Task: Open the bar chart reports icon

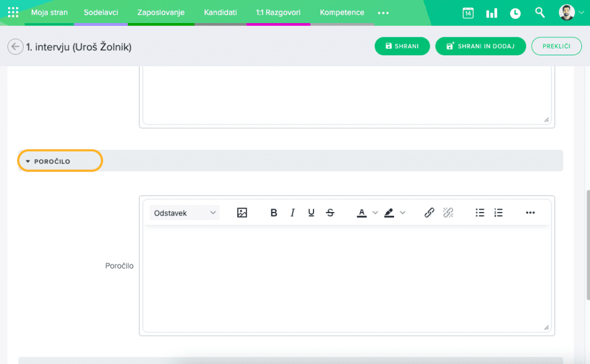Action: (x=491, y=13)
